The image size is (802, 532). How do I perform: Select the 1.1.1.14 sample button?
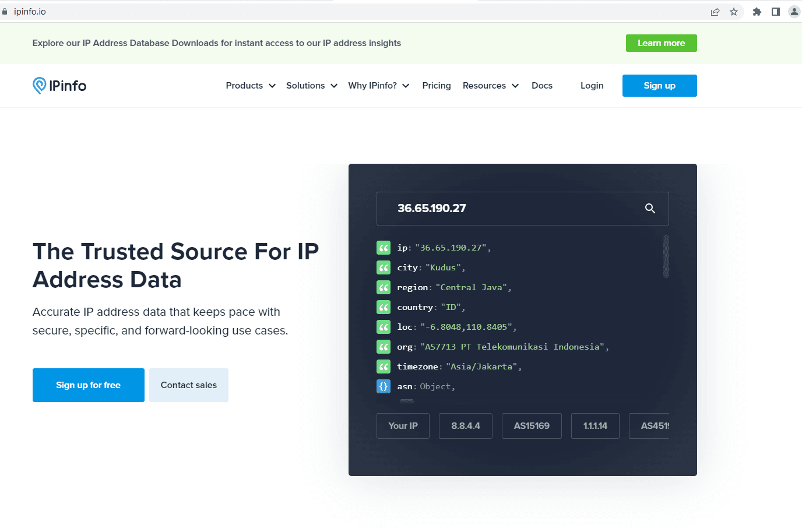coord(595,426)
